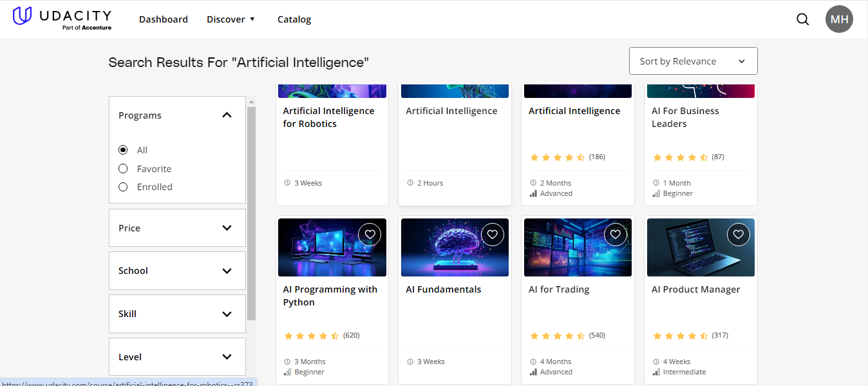
Task: Favorite the AI Product Manager course
Action: pyautogui.click(x=738, y=234)
